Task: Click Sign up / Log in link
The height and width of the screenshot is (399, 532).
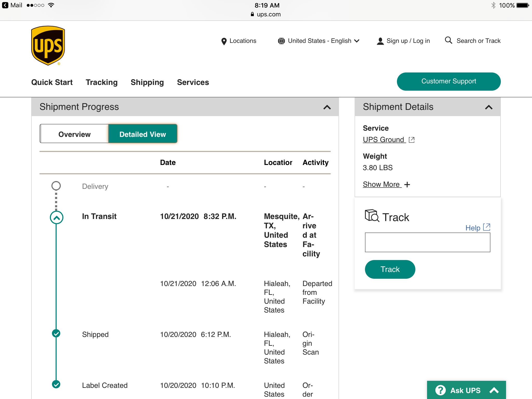Action: click(408, 41)
